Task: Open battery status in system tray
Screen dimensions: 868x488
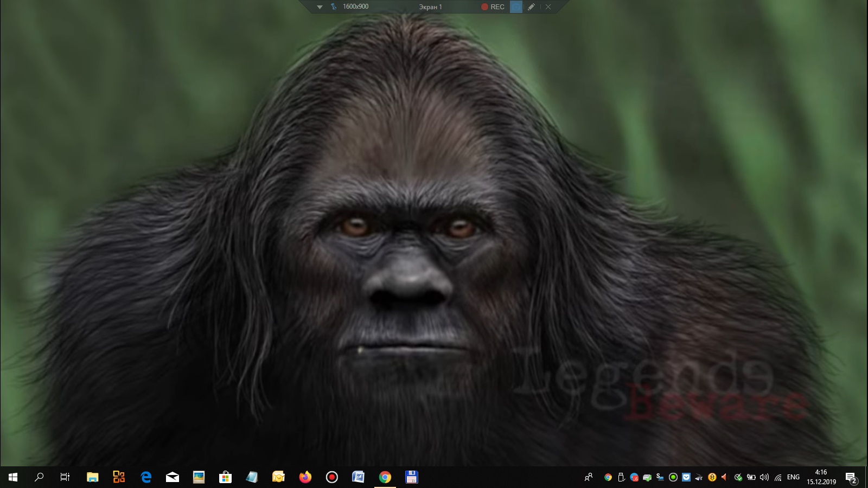Action: [x=751, y=477]
